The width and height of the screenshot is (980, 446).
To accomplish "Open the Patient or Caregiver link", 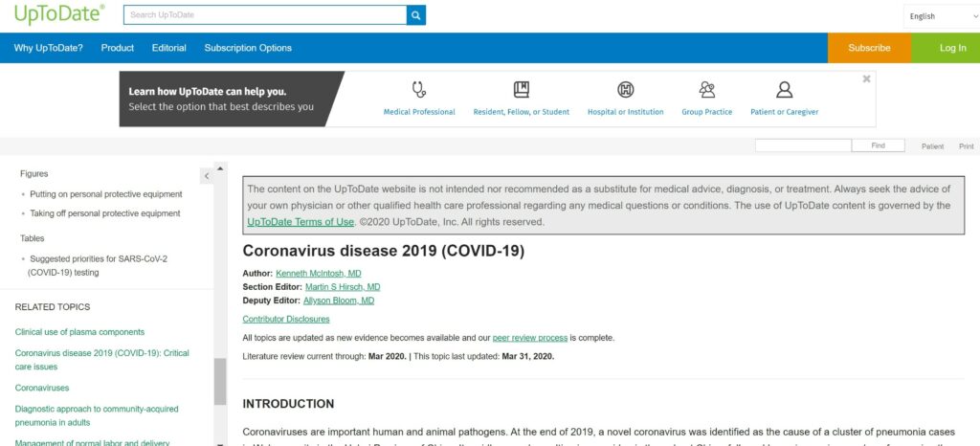I will coord(785,112).
